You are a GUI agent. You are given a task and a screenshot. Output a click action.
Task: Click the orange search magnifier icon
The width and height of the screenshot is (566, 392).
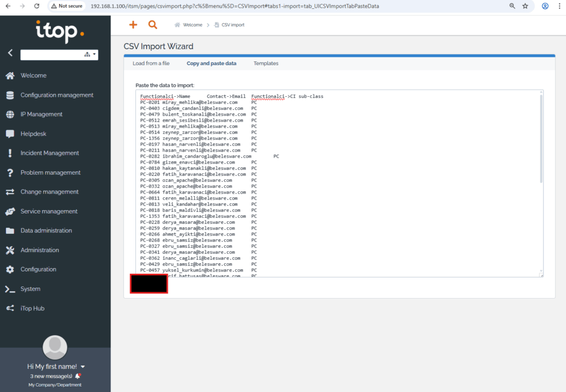153,25
